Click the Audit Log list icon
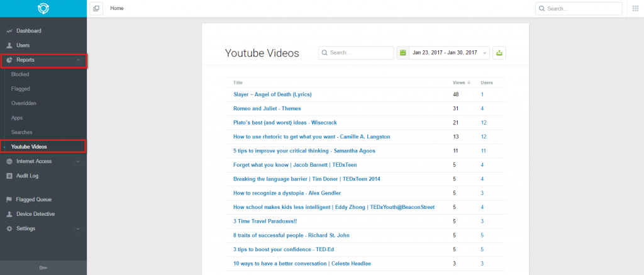The image size is (644, 275). coord(9,176)
